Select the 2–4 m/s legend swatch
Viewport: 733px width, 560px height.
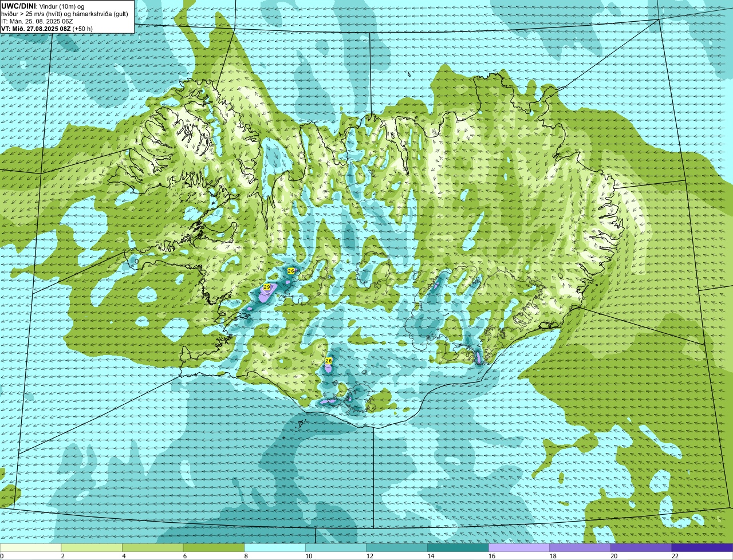[x=92, y=547]
